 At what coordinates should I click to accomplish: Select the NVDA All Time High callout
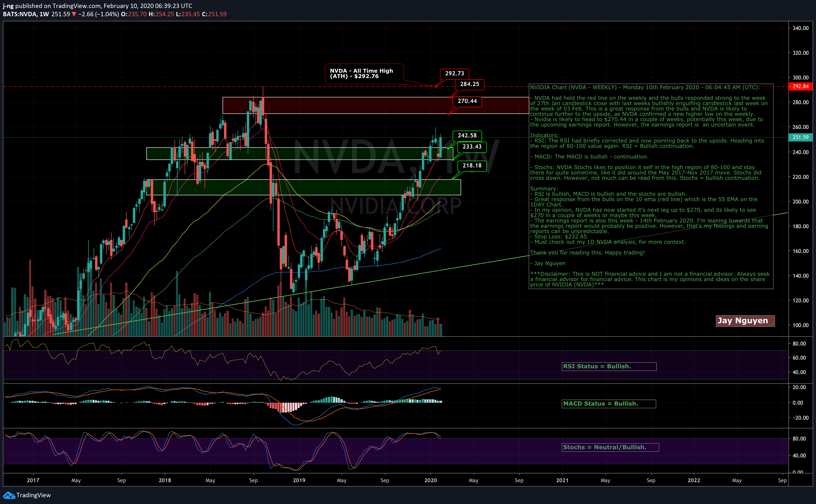[x=364, y=74]
